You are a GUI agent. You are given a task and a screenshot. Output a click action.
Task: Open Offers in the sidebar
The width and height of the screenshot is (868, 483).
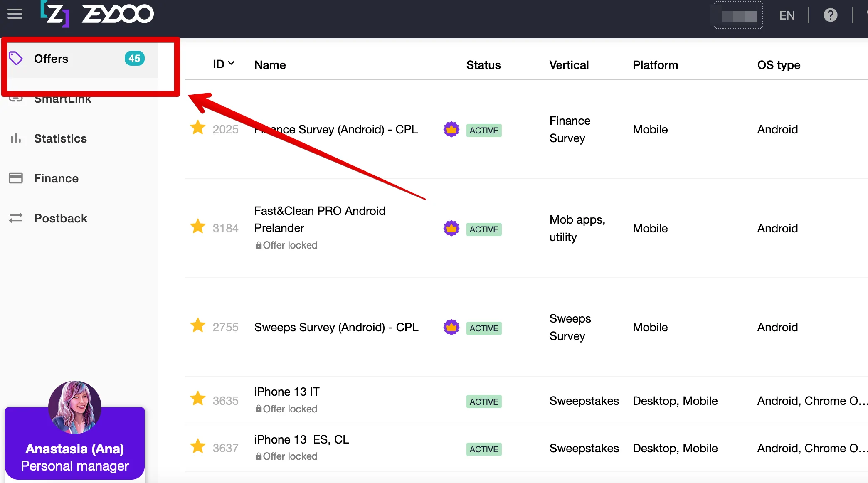pos(51,59)
